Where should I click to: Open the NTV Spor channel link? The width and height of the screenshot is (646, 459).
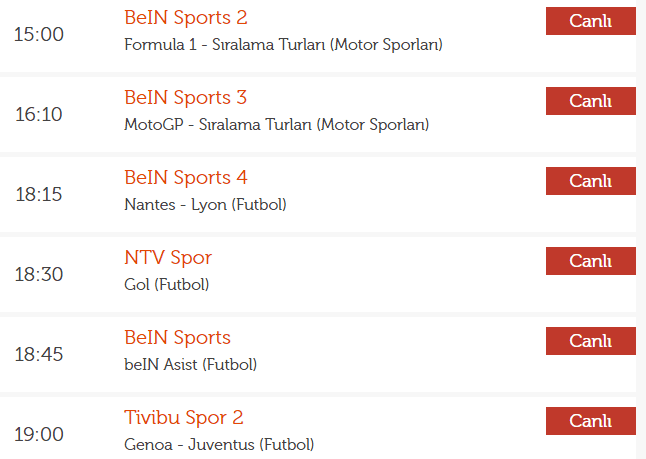point(168,258)
